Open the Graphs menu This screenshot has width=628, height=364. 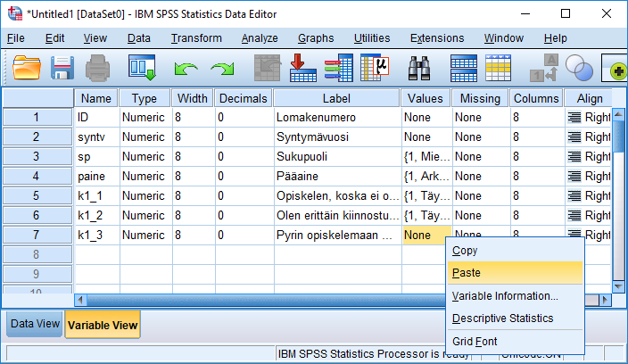click(316, 38)
